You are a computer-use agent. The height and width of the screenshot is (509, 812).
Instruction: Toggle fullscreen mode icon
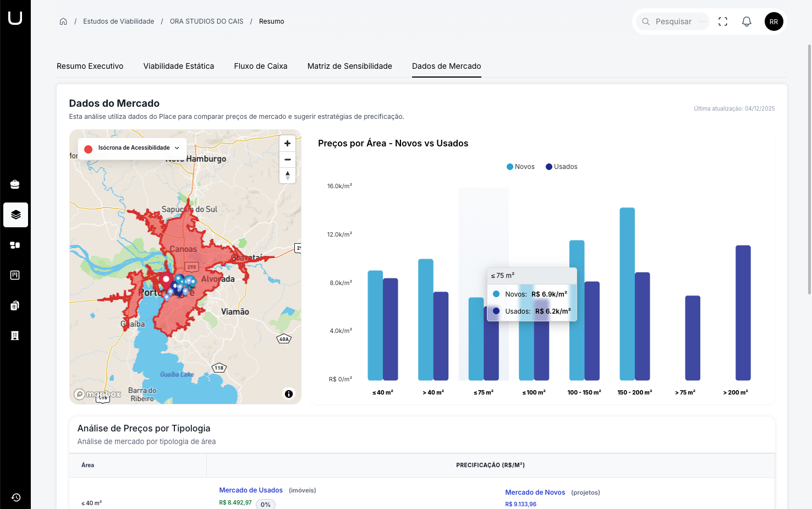pyautogui.click(x=723, y=21)
